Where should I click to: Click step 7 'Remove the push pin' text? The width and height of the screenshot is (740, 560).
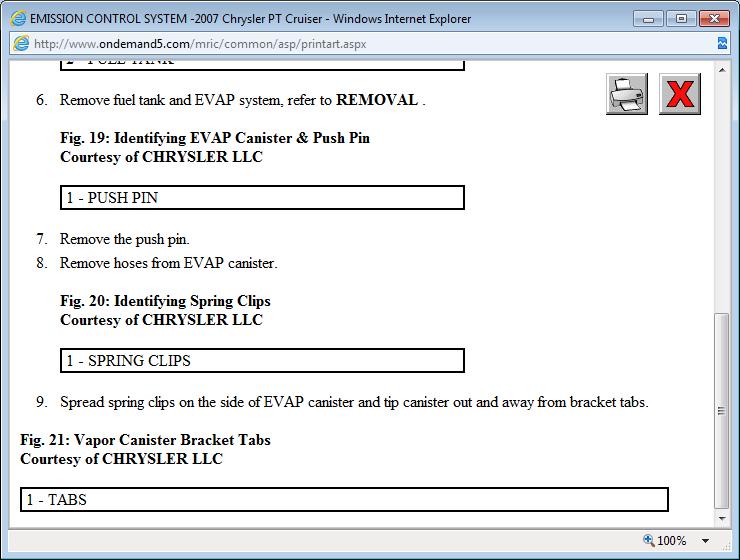pyautogui.click(x=125, y=239)
